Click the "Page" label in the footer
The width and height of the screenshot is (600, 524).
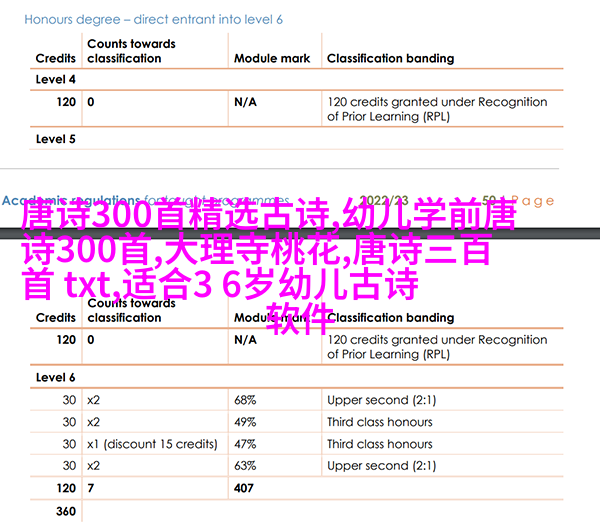(x=532, y=201)
